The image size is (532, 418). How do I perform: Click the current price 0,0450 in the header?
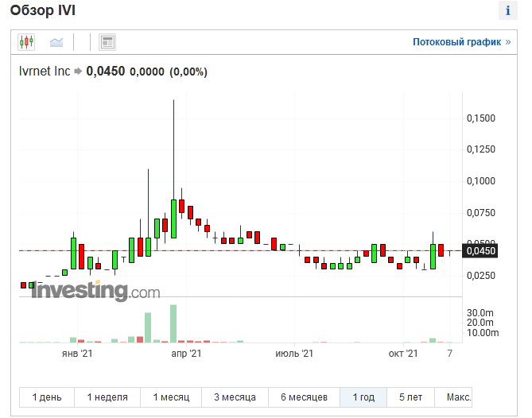point(106,72)
